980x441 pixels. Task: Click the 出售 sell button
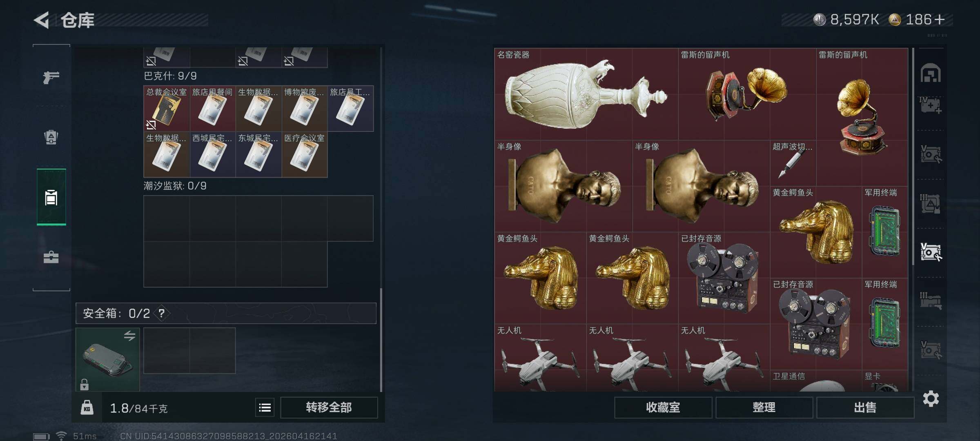(865, 408)
